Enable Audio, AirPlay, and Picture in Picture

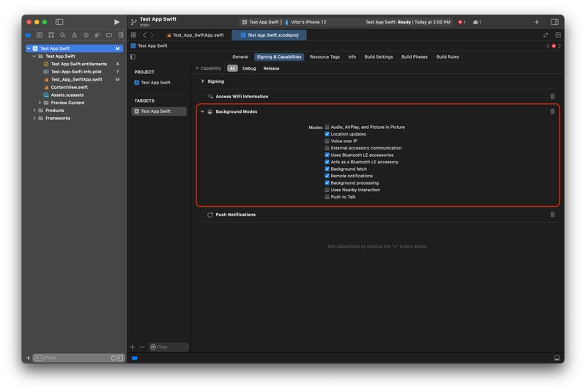click(x=327, y=127)
